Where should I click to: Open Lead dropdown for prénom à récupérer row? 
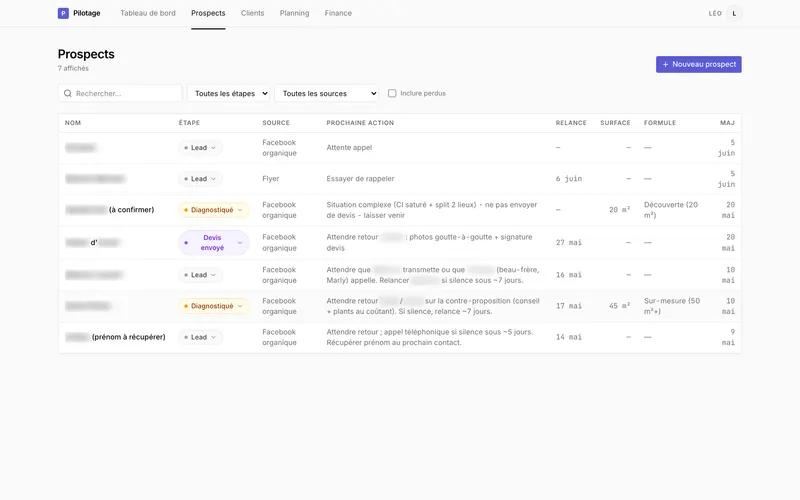pyautogui.click(x=201, y=337)
